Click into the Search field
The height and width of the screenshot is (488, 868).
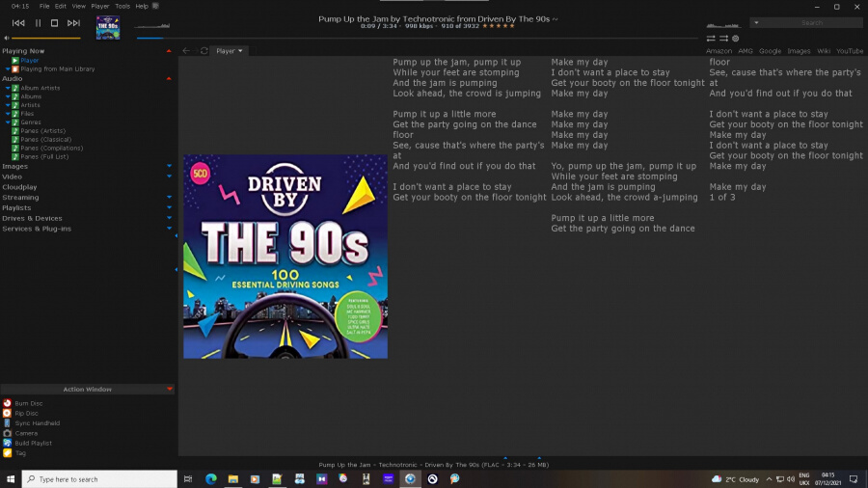811,23
